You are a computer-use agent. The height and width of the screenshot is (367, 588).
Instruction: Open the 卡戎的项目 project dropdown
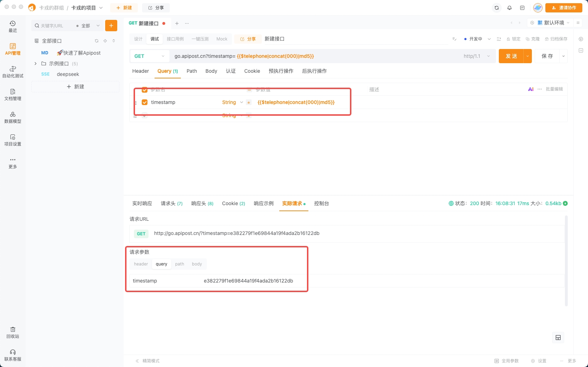(x=87, y=8)
